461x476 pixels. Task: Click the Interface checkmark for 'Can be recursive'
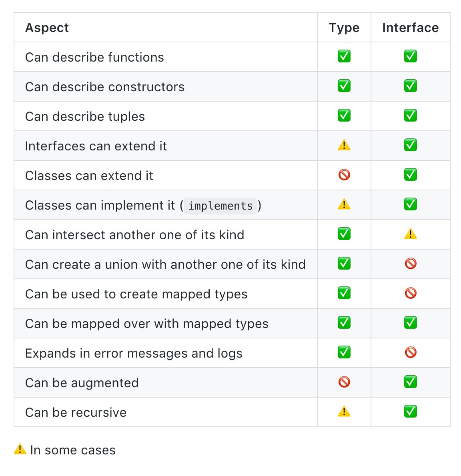click(411, 412)
